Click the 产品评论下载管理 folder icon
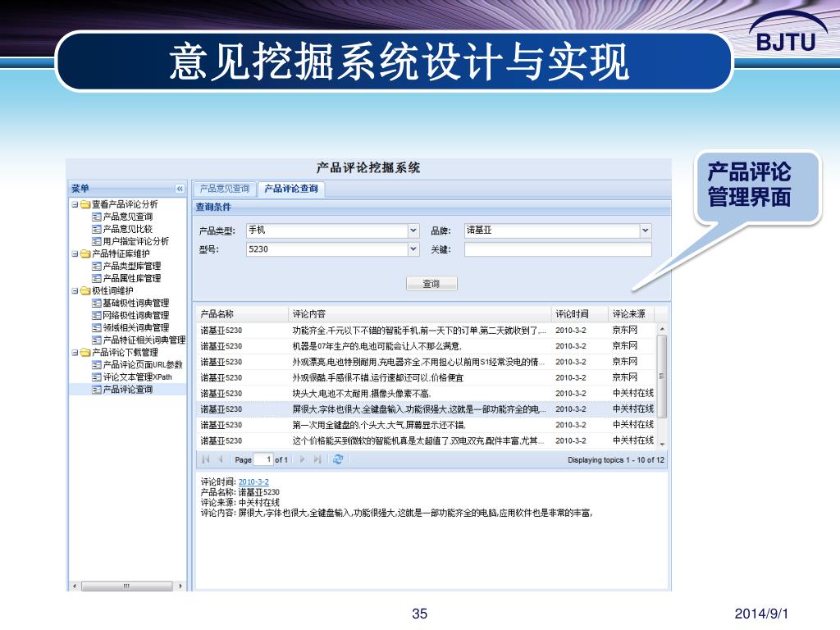Viewport: 840px width, 630px height. [x=85, y=353]
